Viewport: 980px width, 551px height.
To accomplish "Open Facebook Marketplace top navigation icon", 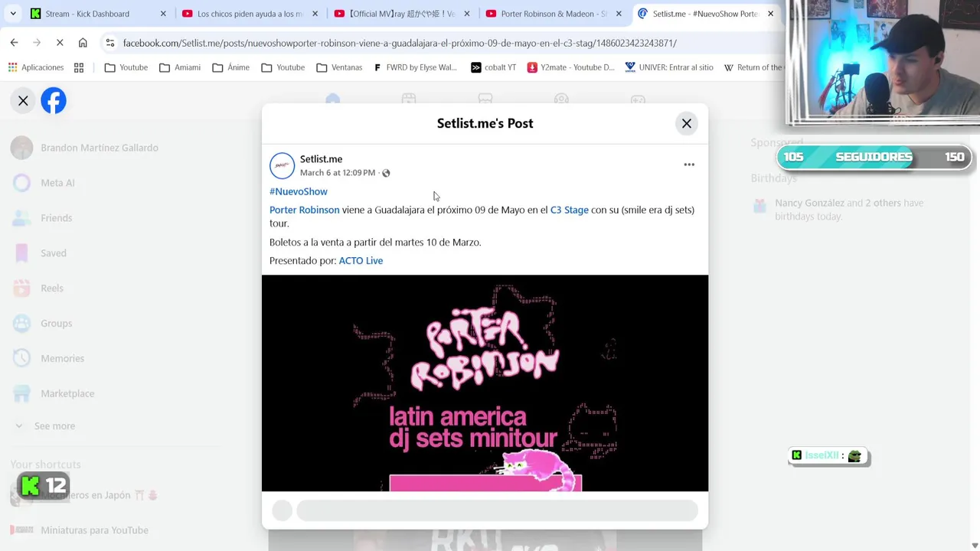I will pyautogui.click(x=485, y=99).
